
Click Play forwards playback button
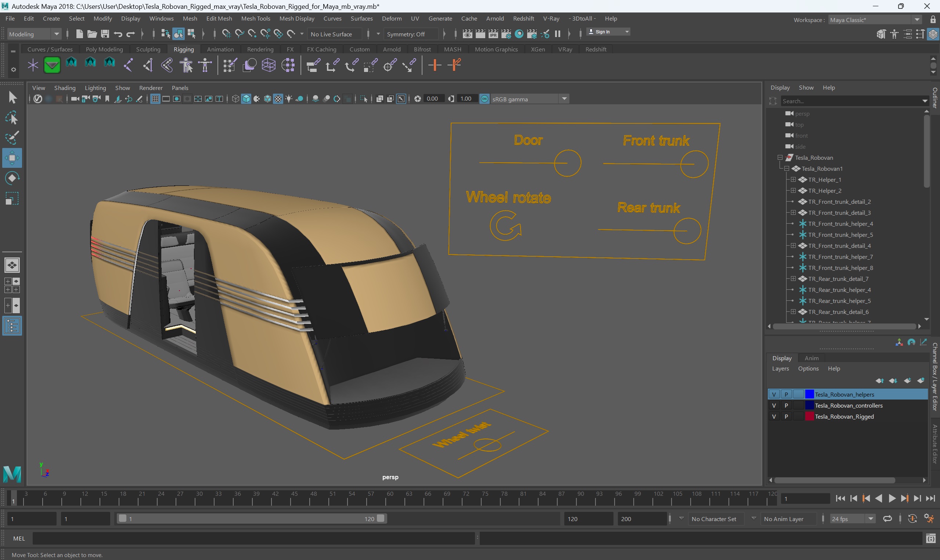pyautogui.click(x=892, y=498)
